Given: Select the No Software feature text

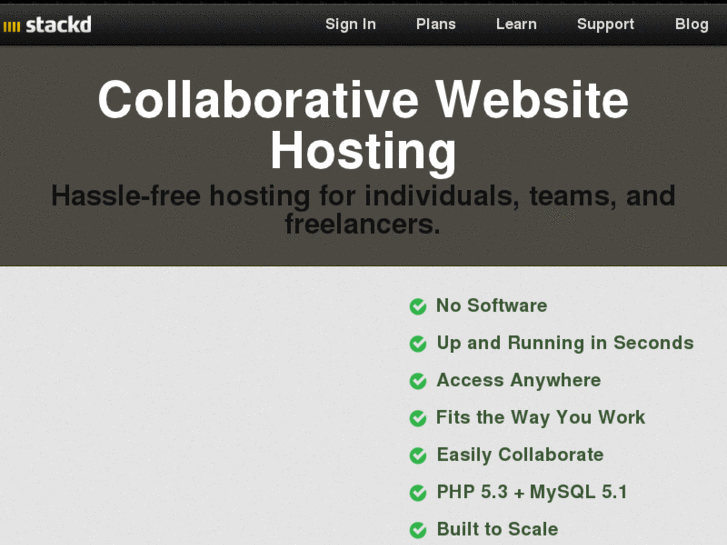Looking at the screenshot, I should coord(492,306).
